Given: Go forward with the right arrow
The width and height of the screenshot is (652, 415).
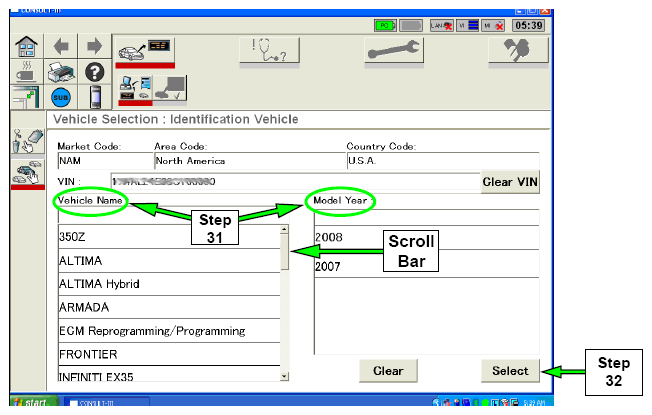Looking at the screenshot, I should tap(93, 47).
